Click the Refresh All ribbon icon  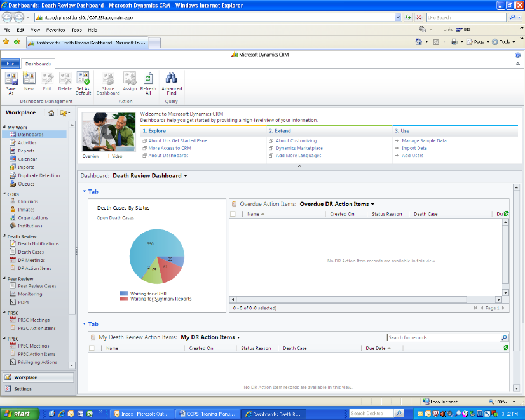pos(148,79)
